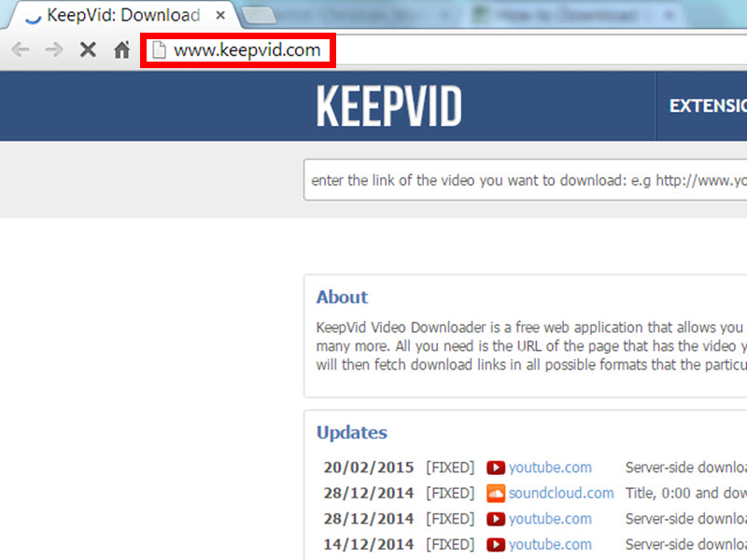Stop page loading with the X button

point(88,49)
